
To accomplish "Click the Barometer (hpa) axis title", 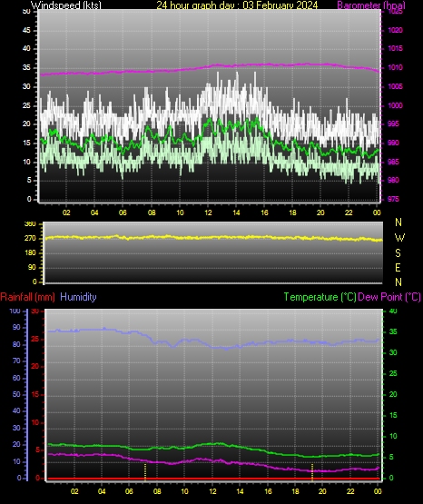I will click(371, 5).
